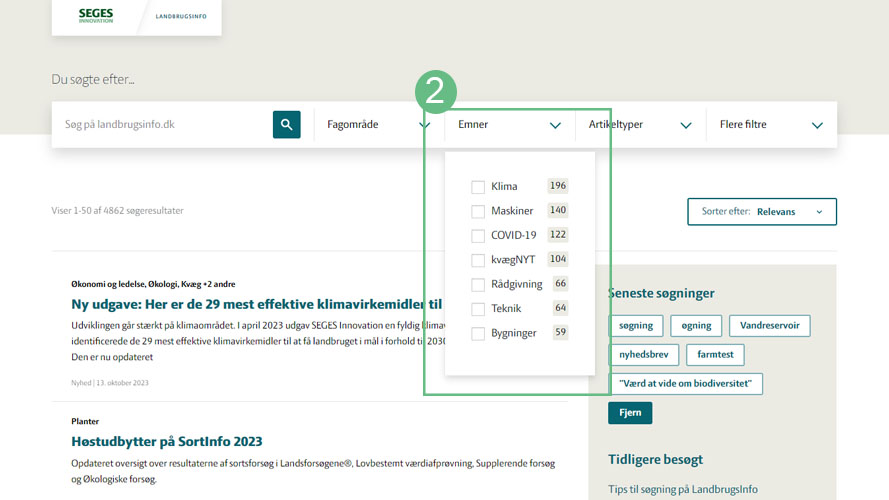
Task: Toggle the Rådgivning checkbox
Action: tap(478, 285)
